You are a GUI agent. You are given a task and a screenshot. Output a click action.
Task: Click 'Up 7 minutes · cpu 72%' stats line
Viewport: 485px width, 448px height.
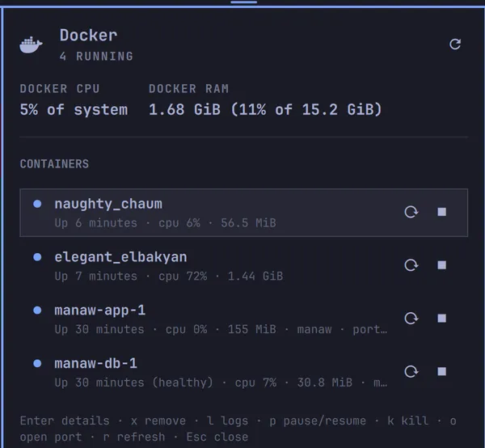coord(169,277)
